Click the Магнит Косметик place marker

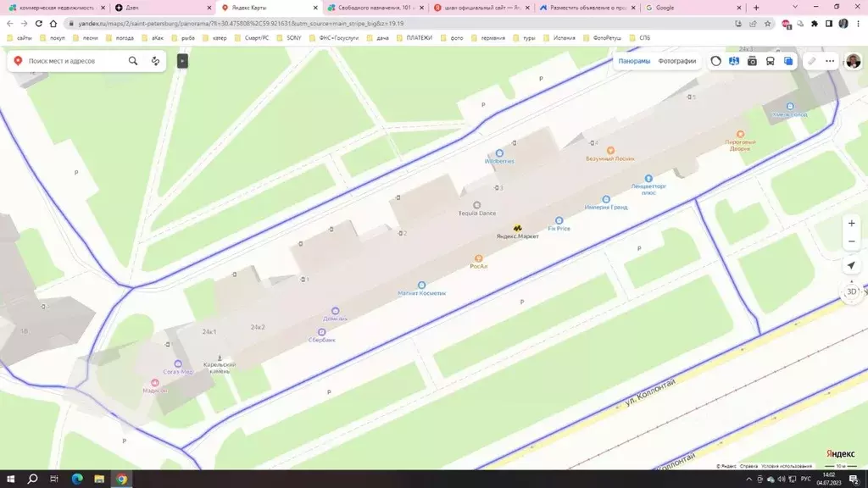point(421,286)
